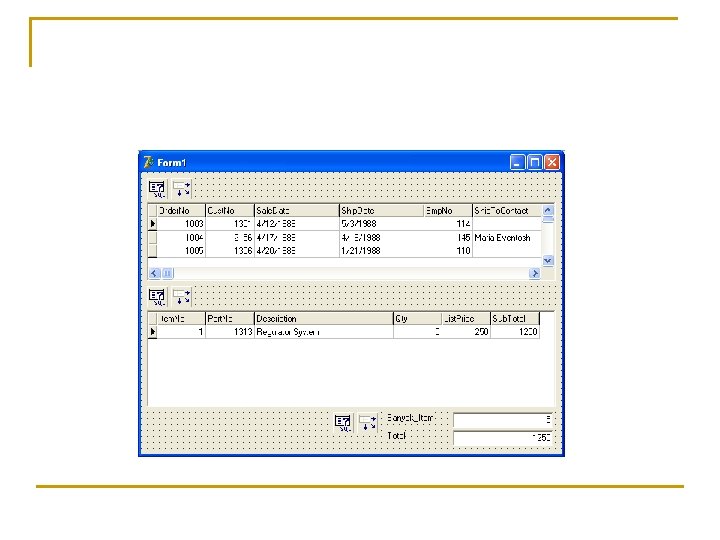Image resolution: width=720 pixels, height=540 pixels.
Task: Click the Delphi icon in Form1 title bar
Action: pyautogui.click(x=148, y=163)
